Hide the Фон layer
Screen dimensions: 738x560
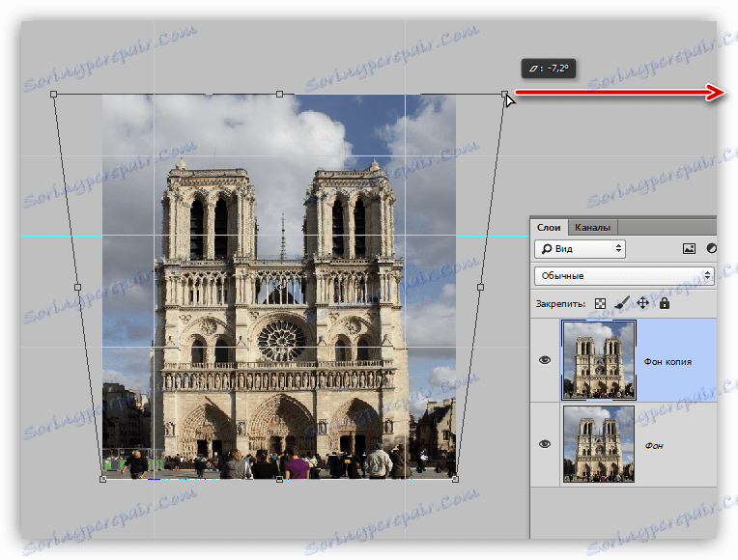545,444
